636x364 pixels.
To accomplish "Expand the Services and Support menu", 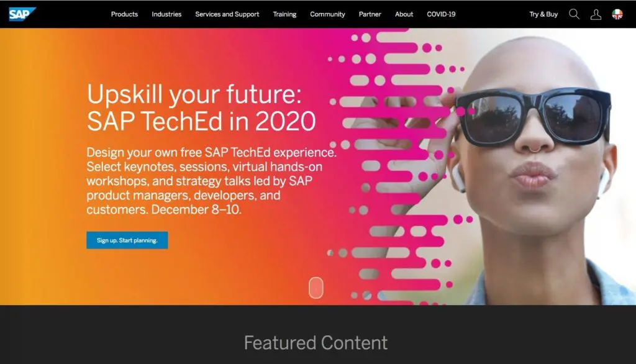I will (227, 14).
